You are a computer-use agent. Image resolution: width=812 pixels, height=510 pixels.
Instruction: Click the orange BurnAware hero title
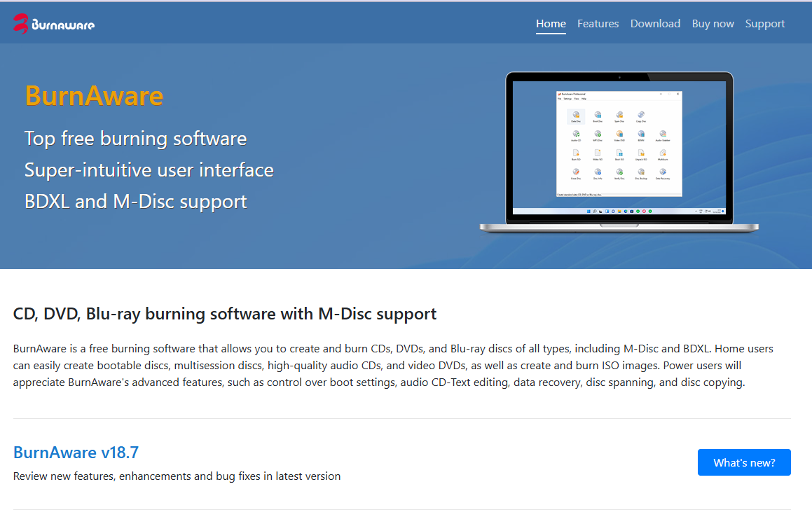tap(94, 95)
